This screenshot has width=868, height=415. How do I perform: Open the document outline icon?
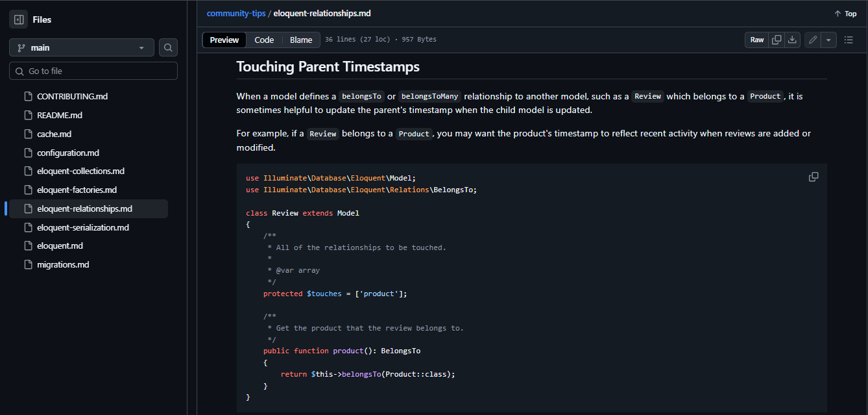click(849, 40)
